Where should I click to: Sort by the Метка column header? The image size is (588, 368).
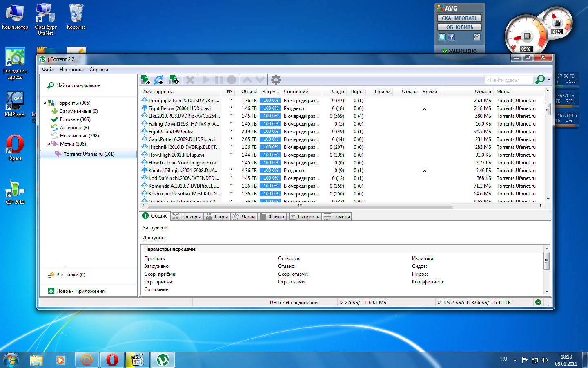(x=519, y=92)
